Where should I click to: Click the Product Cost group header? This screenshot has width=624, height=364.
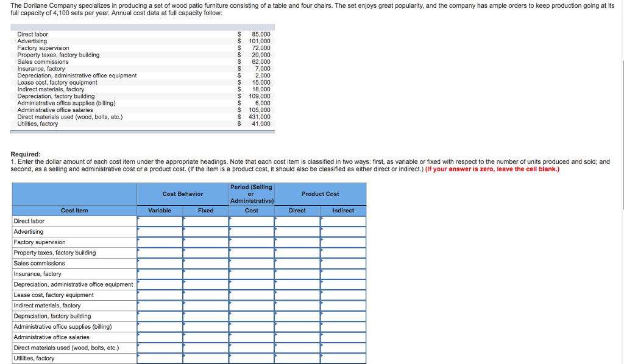point(321,194)
